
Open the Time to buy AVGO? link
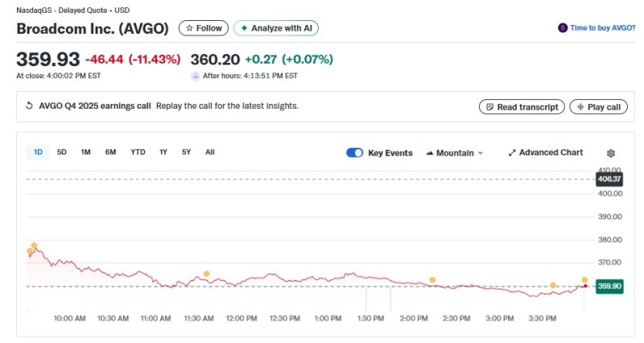click(602, 27)
